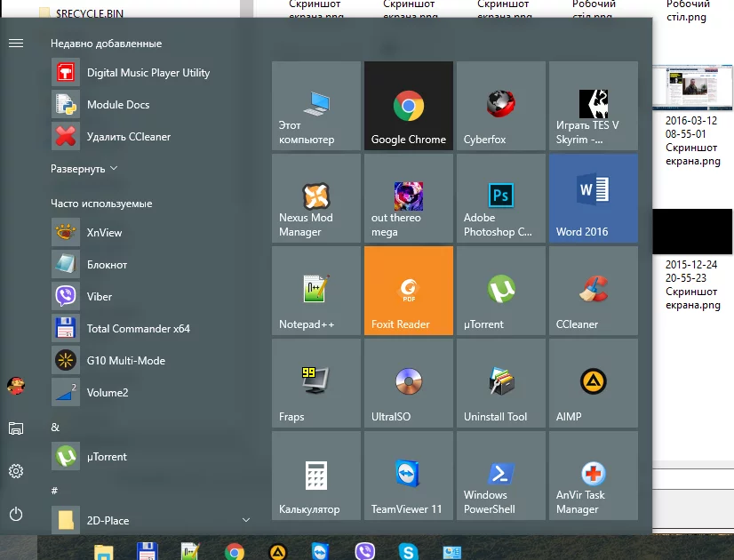Launch the Foxit Reader tile
Image resolution: width=734 pixels, height=560 pixels.
[x=408, y=291]
